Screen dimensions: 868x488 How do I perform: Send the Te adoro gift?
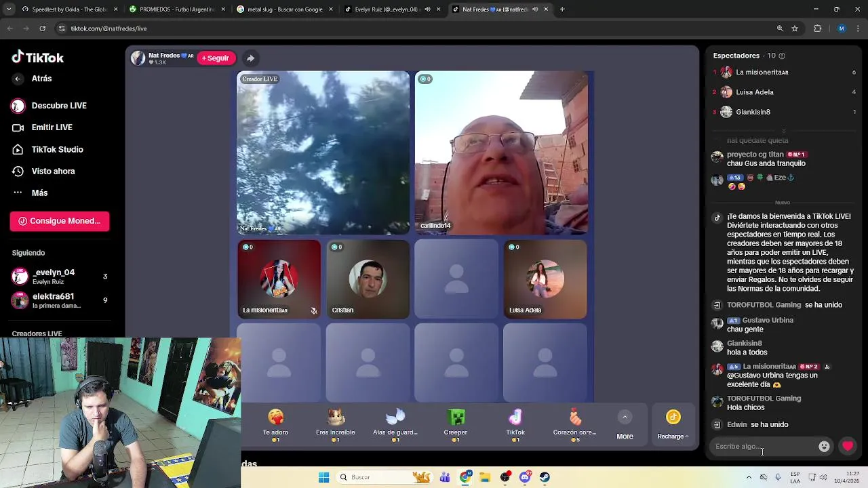click(x=275, y=425)
